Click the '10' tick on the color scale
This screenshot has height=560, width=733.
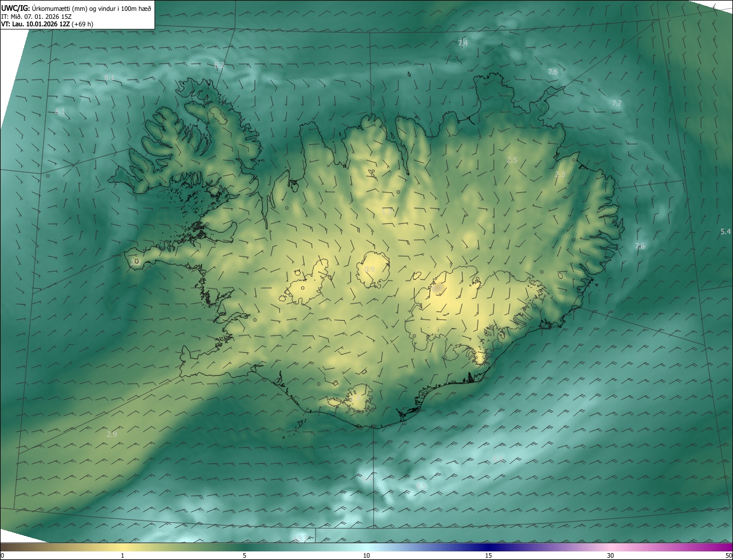(x=366, y=555)
